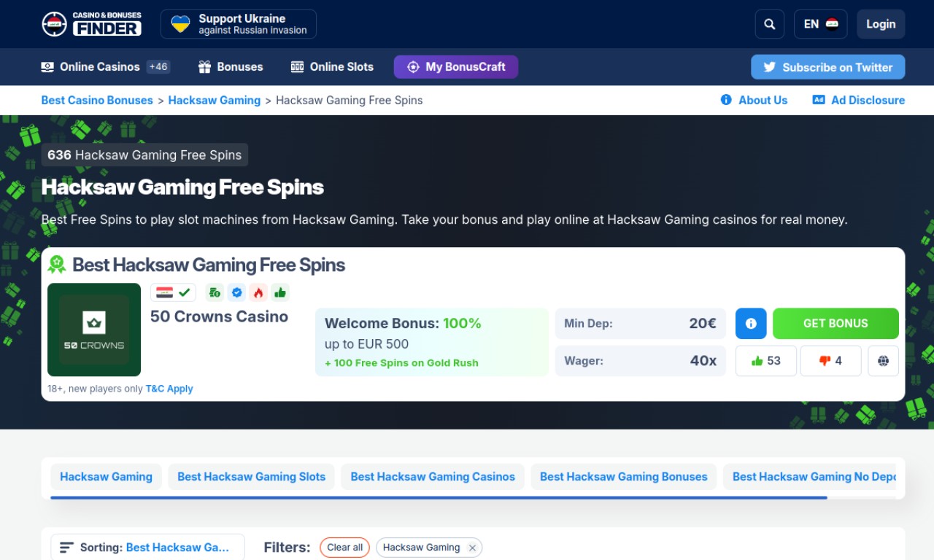Remove the Hacksaw Gaming filter chip

pyautogui.click(x=472, y=548)
